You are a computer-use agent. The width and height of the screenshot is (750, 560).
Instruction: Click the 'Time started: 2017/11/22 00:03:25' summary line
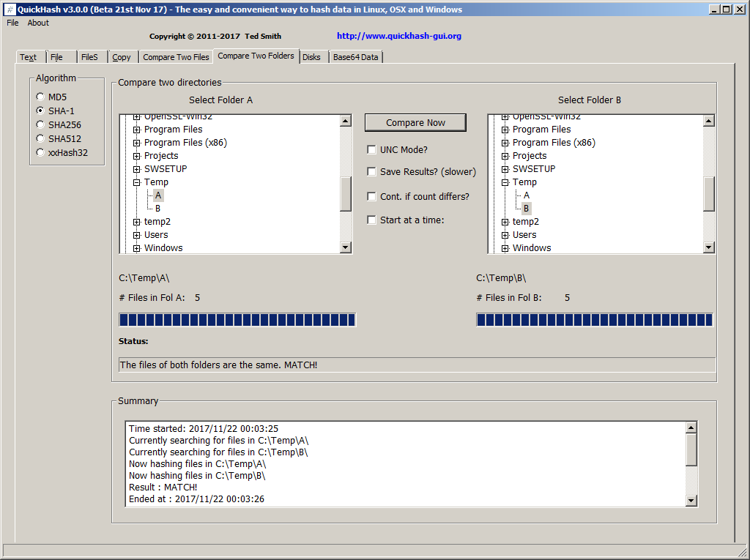point(204,429)
